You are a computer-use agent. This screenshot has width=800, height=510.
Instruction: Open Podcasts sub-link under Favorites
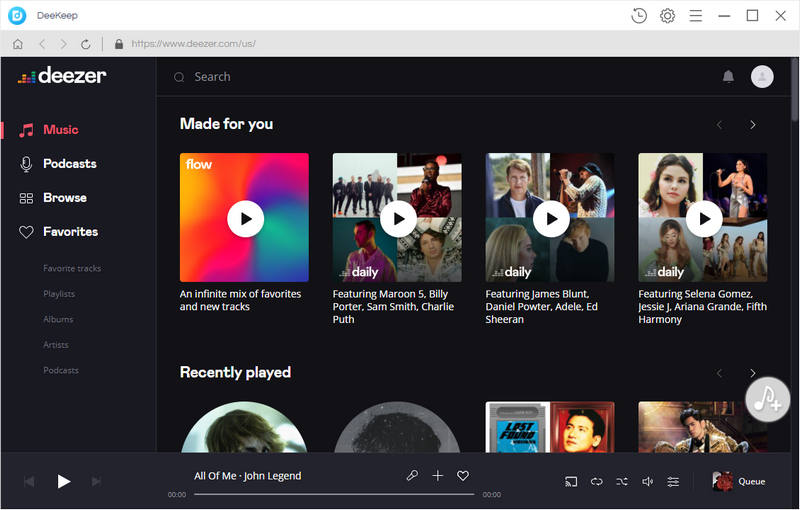[x=61, y=370]
